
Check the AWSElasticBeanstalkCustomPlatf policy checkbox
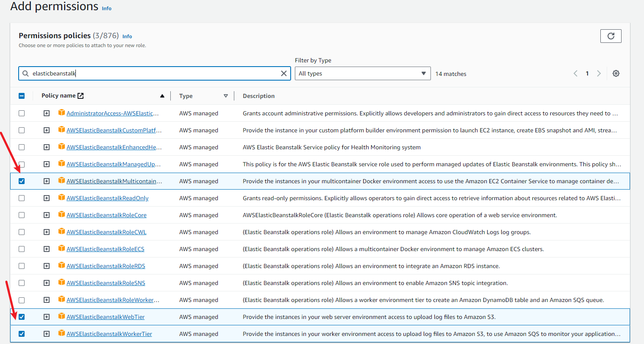[22, 130]
